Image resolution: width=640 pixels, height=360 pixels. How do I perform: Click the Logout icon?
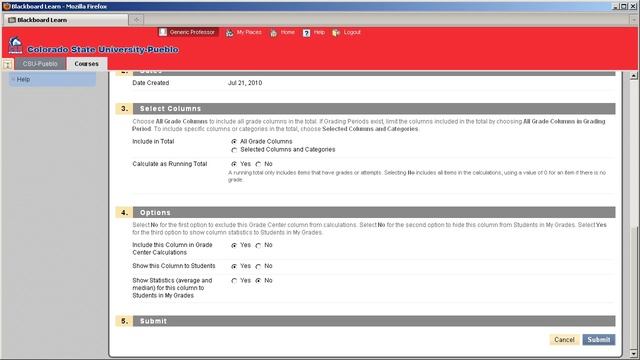(336, 33)
